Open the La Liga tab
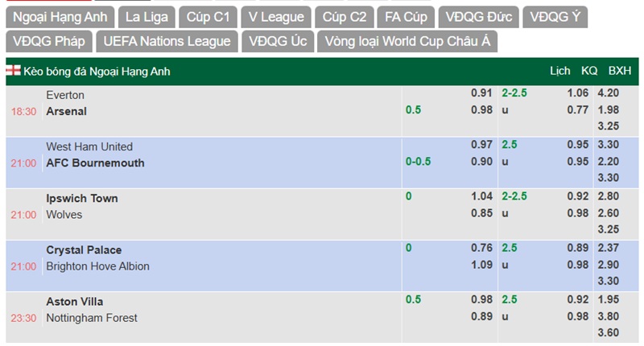 pyautogui.click(x=147, y=17)
